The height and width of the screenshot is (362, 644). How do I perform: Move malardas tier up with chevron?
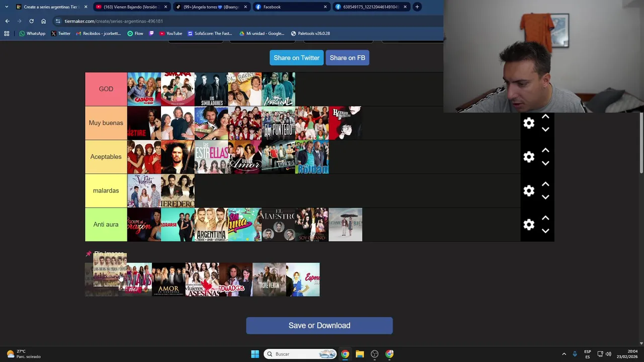pos(545,184)
